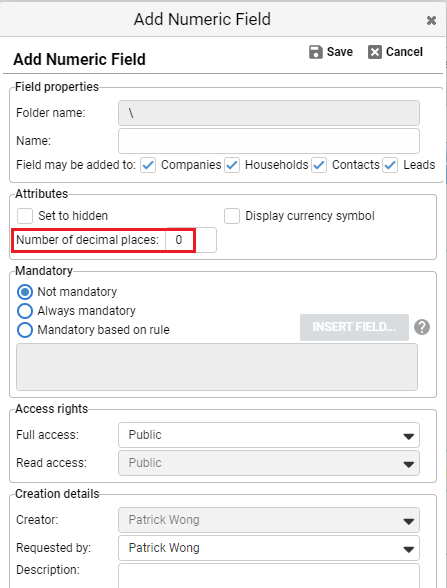Click the Number of decimal places field

point(191,240)
